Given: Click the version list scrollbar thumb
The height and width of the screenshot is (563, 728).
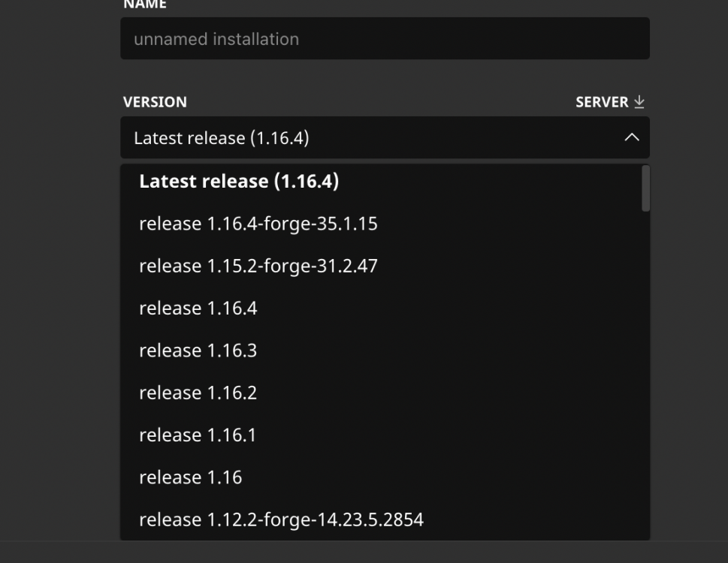Looking at the screenshot, I should (x=645, y=188).
